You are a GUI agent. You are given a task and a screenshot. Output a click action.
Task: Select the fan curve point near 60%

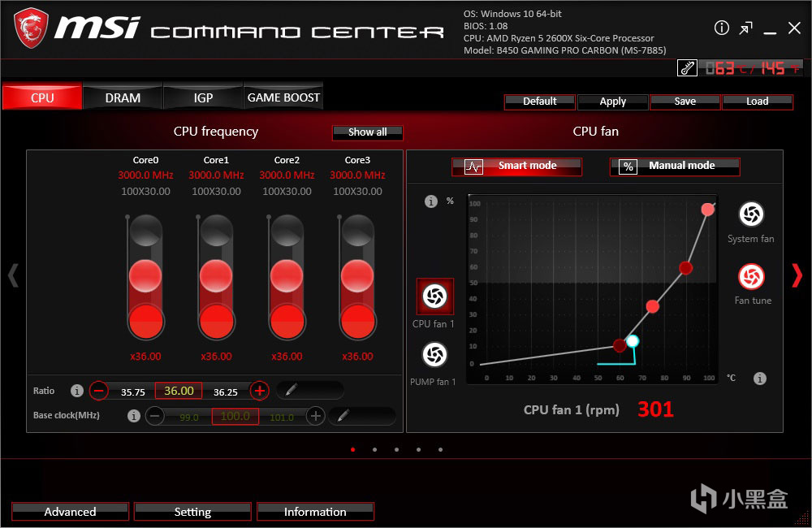[x=685, y=268]
